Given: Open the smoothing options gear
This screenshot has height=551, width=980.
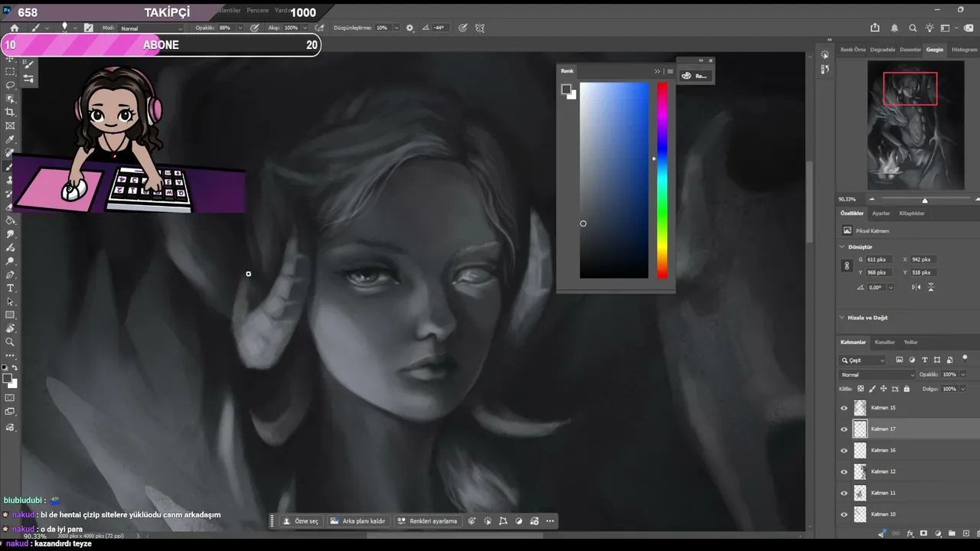Looking at the screenshot, I should (410, 28).
